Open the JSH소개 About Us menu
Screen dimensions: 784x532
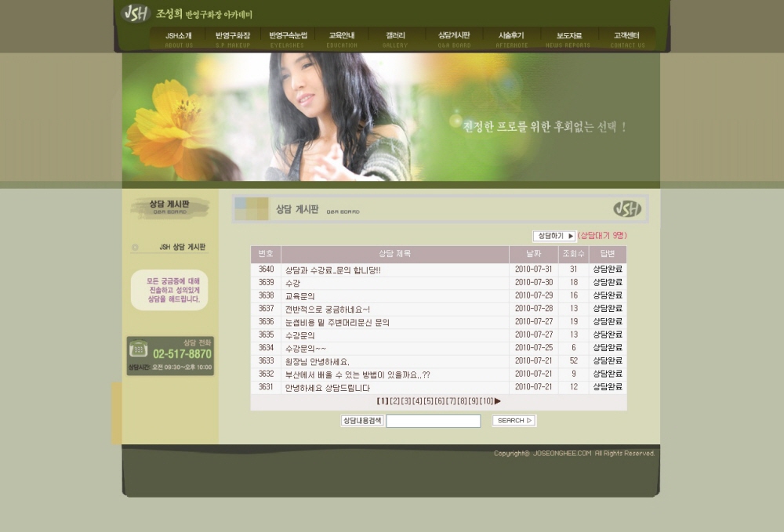coord(178,39)
